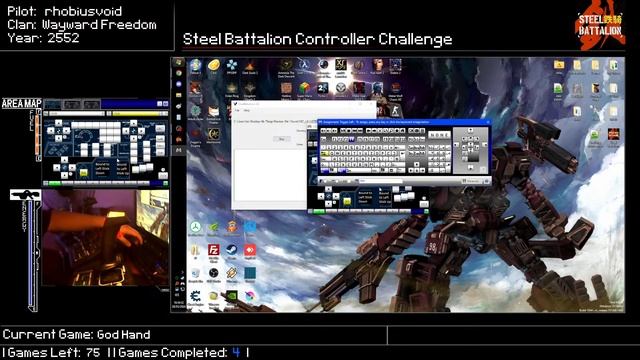
Task: Click the gray button in white window
Action: point(281,139)
